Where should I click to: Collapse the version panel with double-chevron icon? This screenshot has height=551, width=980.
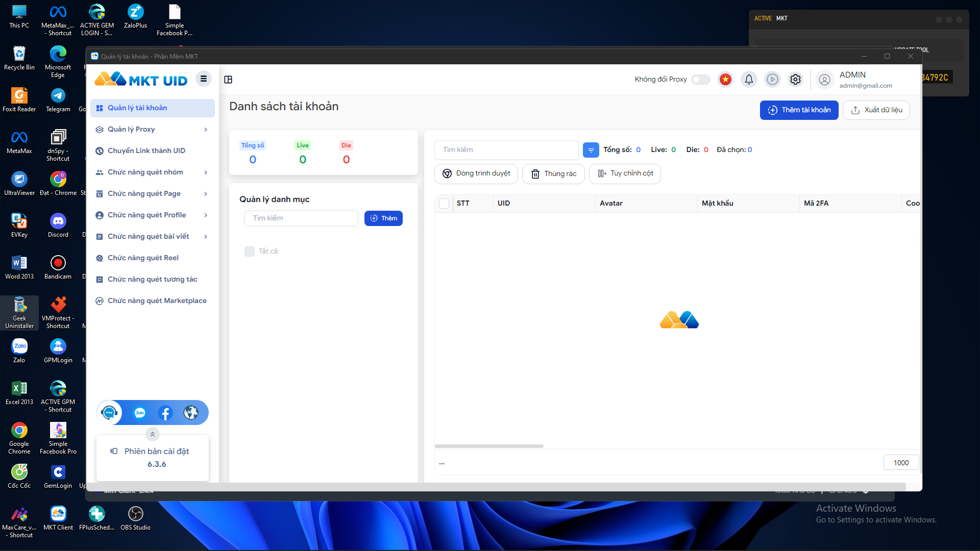[152, 434]
